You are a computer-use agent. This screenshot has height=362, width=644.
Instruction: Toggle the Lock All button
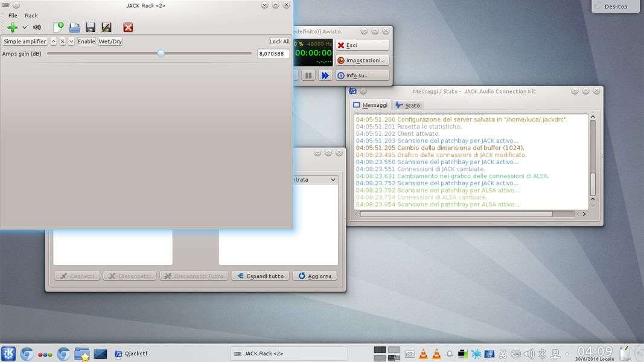(279, 42)
